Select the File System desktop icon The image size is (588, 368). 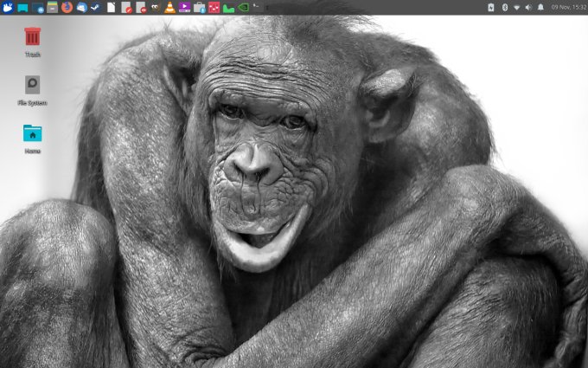pos(32,86)
